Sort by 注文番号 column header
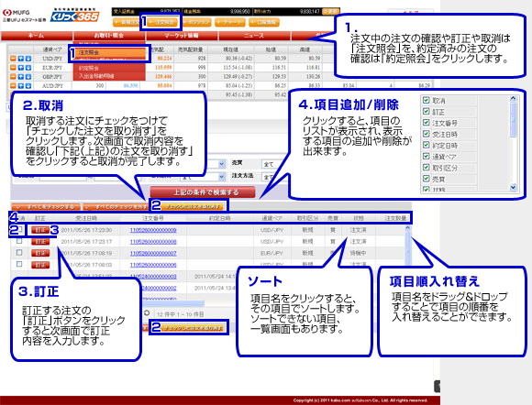 point(153,218)
